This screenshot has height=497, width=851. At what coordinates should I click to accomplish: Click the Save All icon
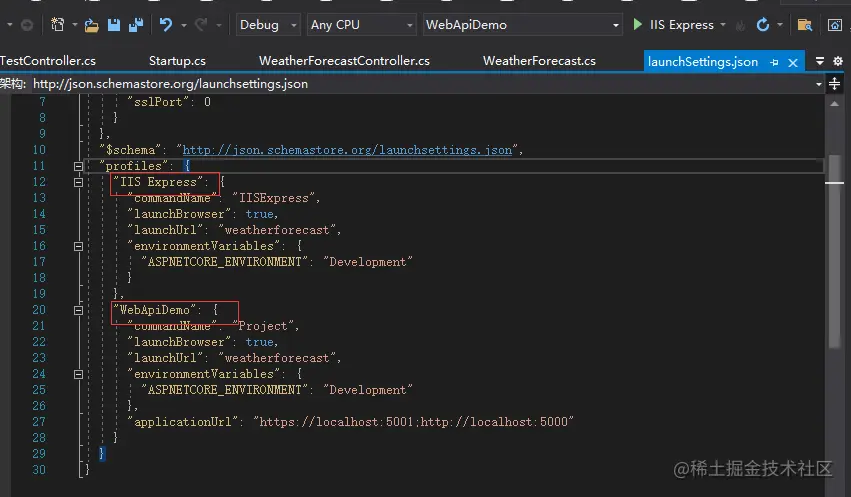[136, 25]
